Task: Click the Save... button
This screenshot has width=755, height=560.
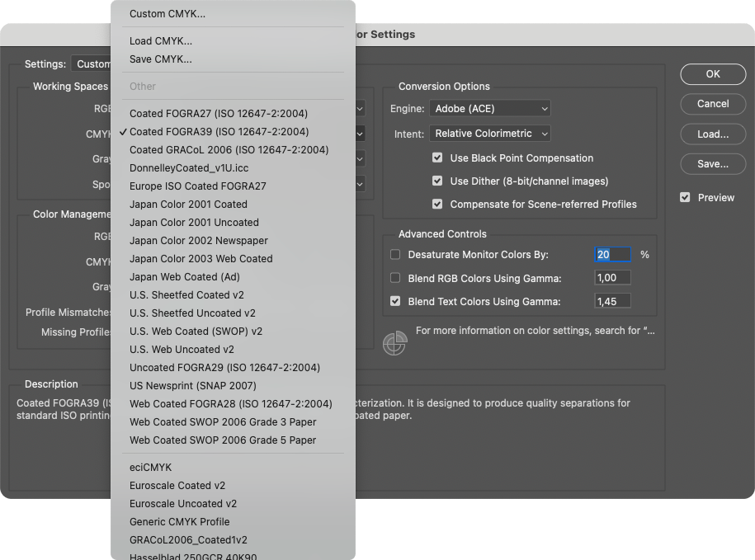Action: pyautogui.click(x=712, y=164)
